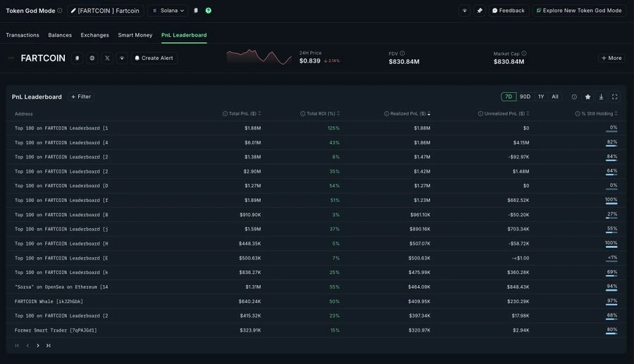Screen dimensions: 634x364
Task: Click the Address column header
Action: click(x=23, y=114)
